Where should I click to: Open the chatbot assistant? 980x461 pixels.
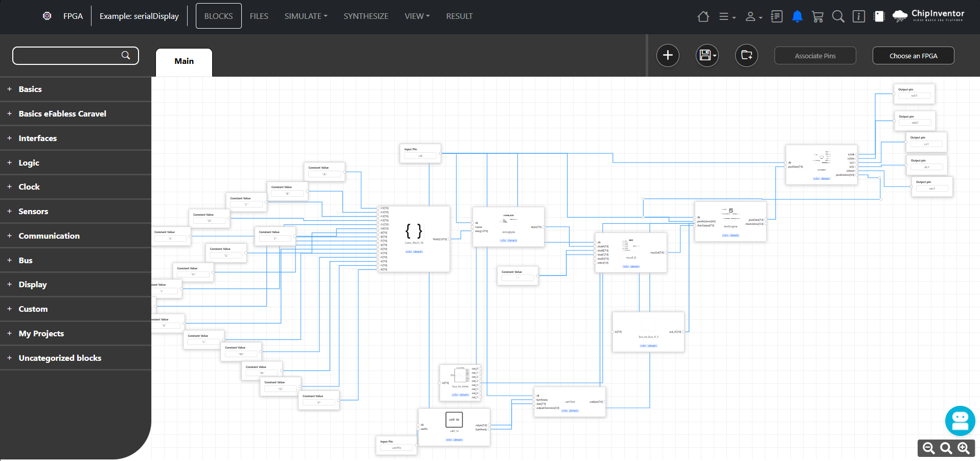[960, 421]
